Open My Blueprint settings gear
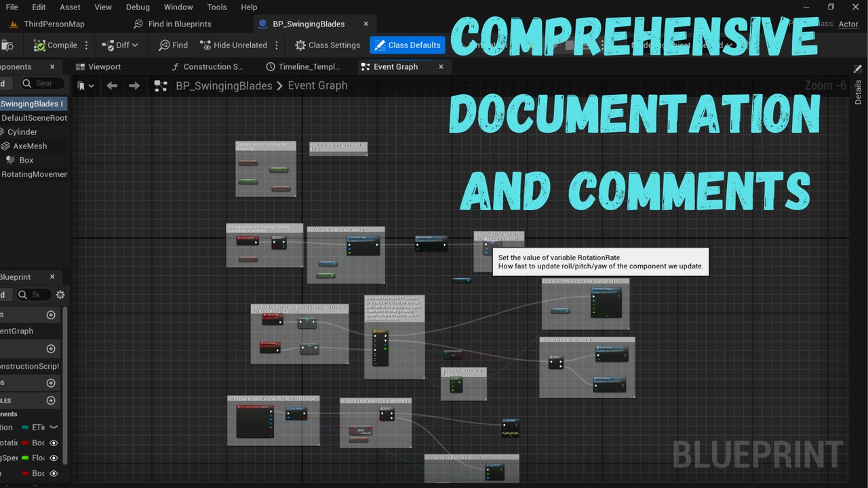Screen dimensions: 868x488 coord(60,294)
